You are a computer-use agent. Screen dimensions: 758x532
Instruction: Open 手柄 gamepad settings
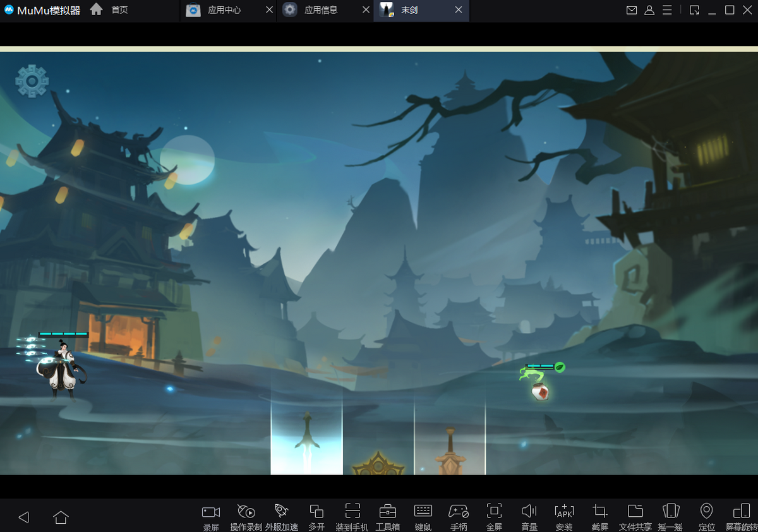click(x=459, y=517)
